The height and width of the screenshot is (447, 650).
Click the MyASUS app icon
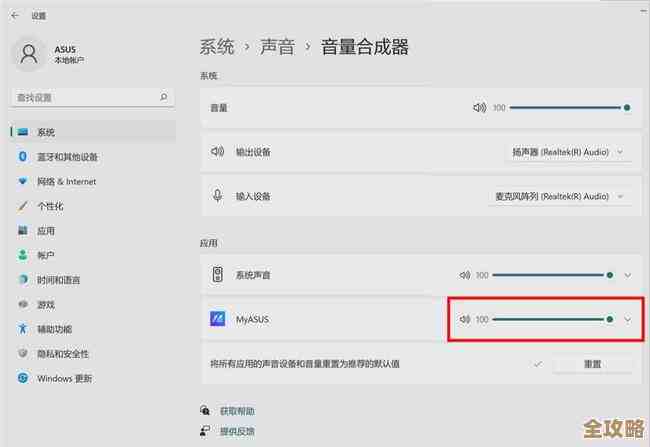tap(218, 318)
